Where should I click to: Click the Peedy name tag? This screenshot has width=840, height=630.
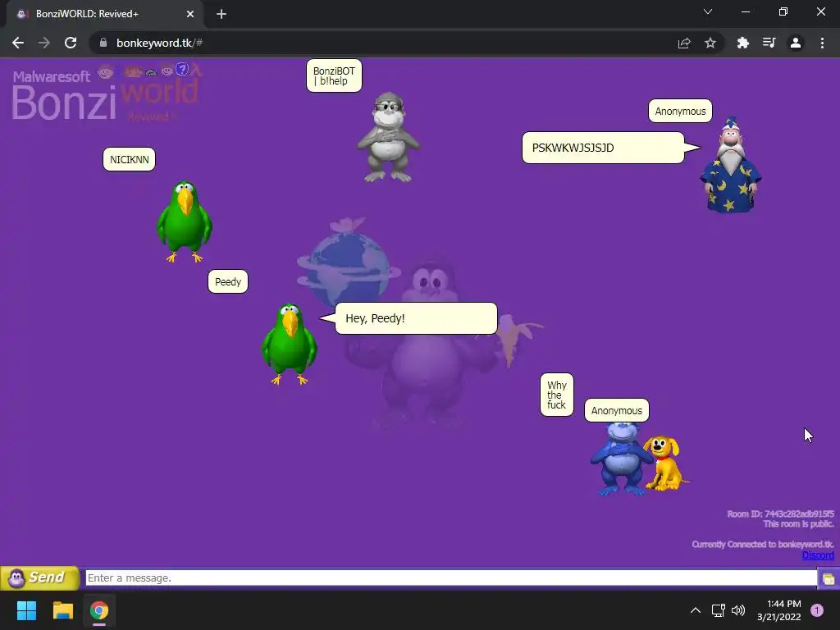coord(228,281)
